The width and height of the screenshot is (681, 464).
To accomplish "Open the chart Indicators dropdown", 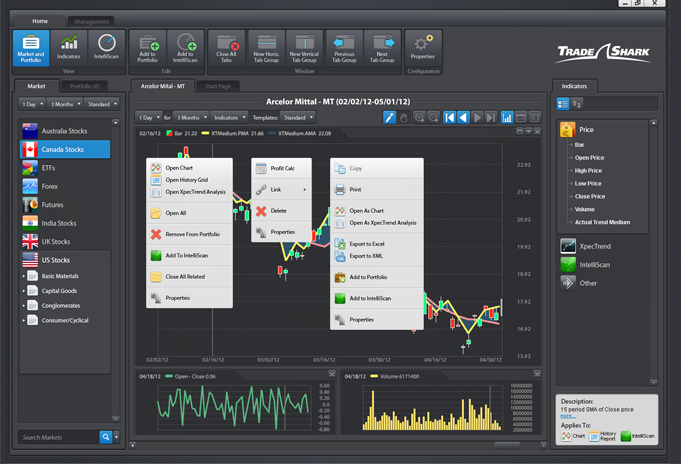I will (x=229, y=118).
